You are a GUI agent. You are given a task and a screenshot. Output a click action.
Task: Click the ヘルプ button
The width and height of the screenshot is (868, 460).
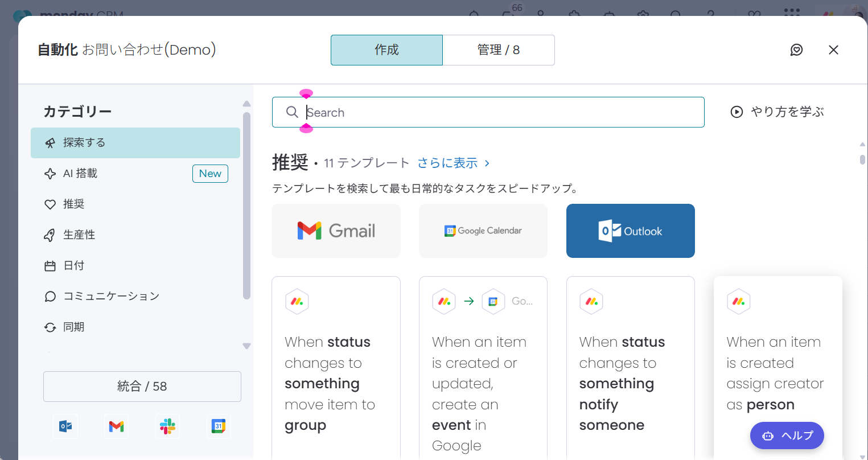(787, 436)
